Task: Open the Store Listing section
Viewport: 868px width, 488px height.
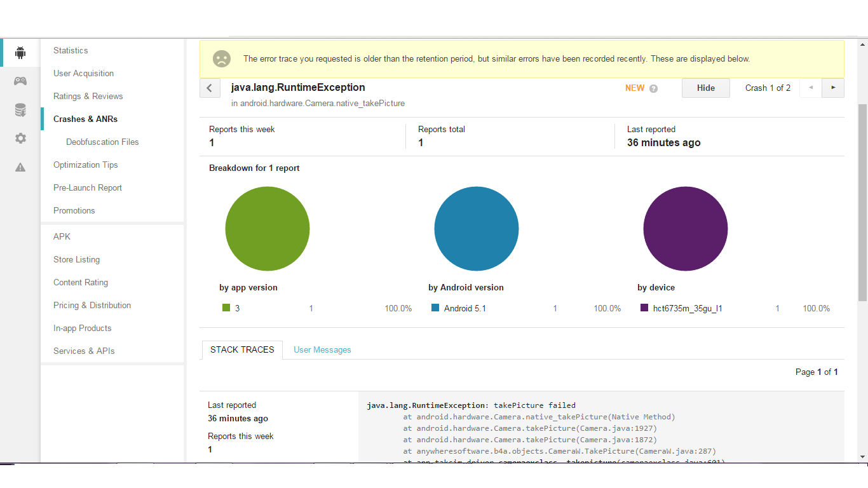Action: [77, 260]
